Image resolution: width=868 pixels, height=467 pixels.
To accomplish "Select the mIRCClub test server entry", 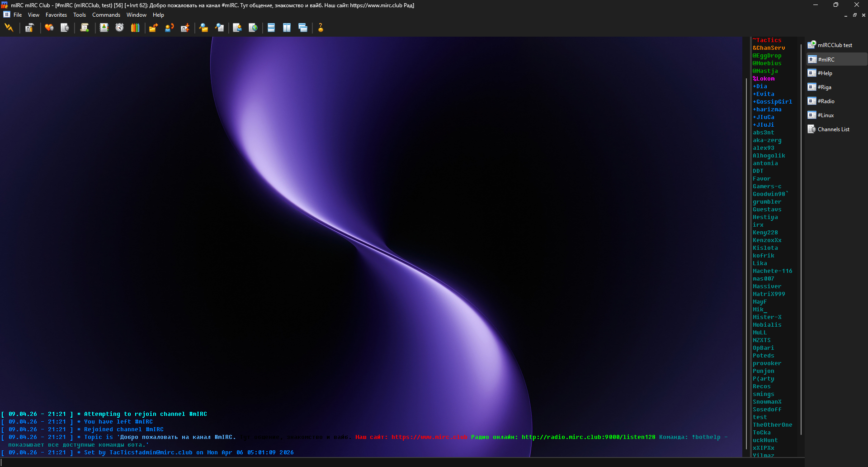I will (x=835, y=45).
